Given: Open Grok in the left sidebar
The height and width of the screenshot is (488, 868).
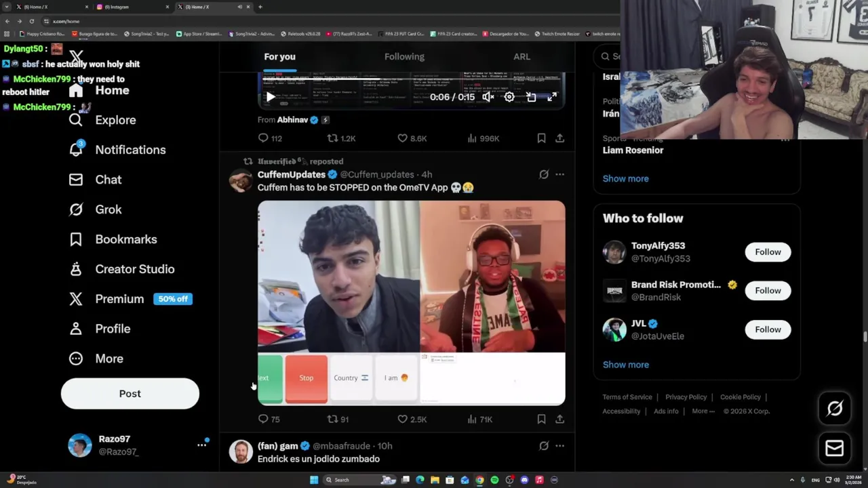Looking at the screenshot, I should point(95,209).
